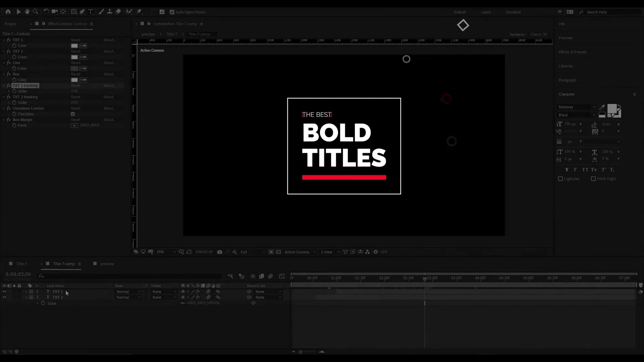Click the Solo layer icon for TXT 1
This screenshot has height=362, width=644.
(13, 291)
